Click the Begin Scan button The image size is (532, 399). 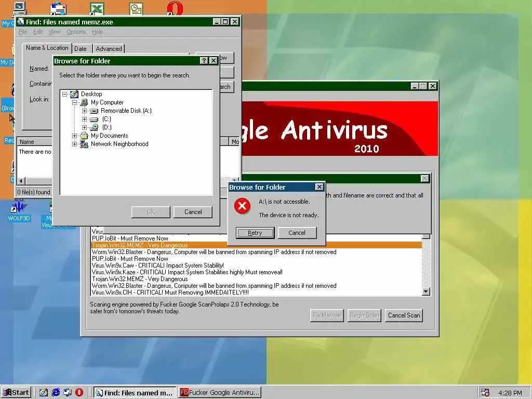click(364, 315)
